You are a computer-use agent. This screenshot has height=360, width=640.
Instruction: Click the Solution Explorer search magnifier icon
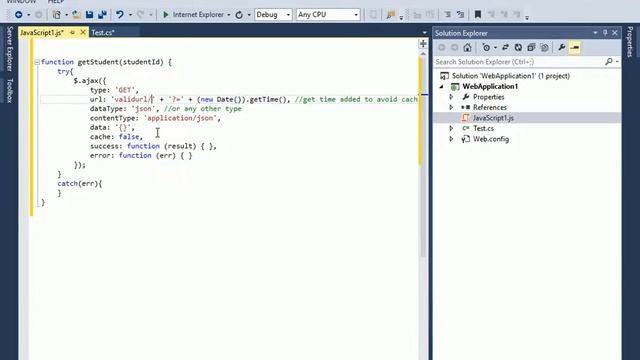pyautogui.click(x=609, y=62)
